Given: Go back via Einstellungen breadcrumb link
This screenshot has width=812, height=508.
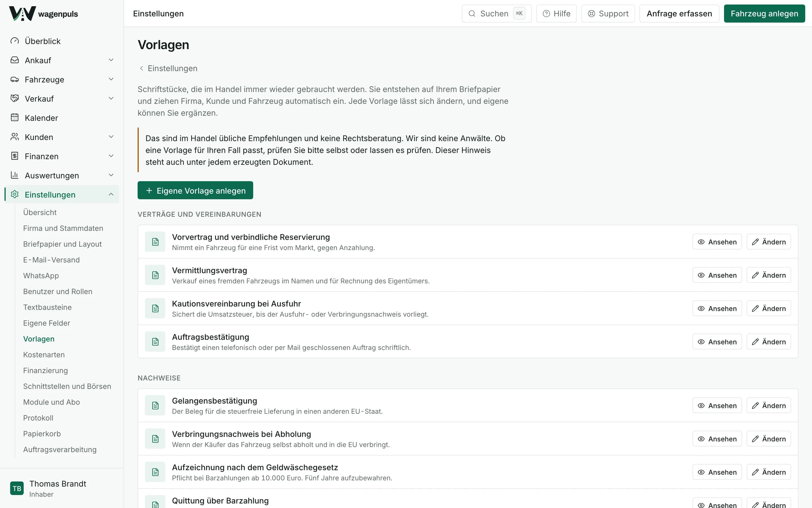Looking at the screenshot, I should [168, 68].
